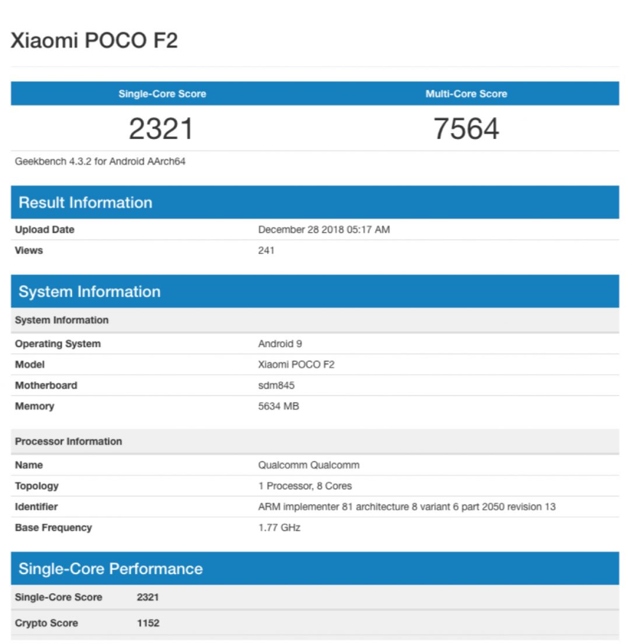Click the Views count value 241
644x644 pixels.
(x=266, y=251)
